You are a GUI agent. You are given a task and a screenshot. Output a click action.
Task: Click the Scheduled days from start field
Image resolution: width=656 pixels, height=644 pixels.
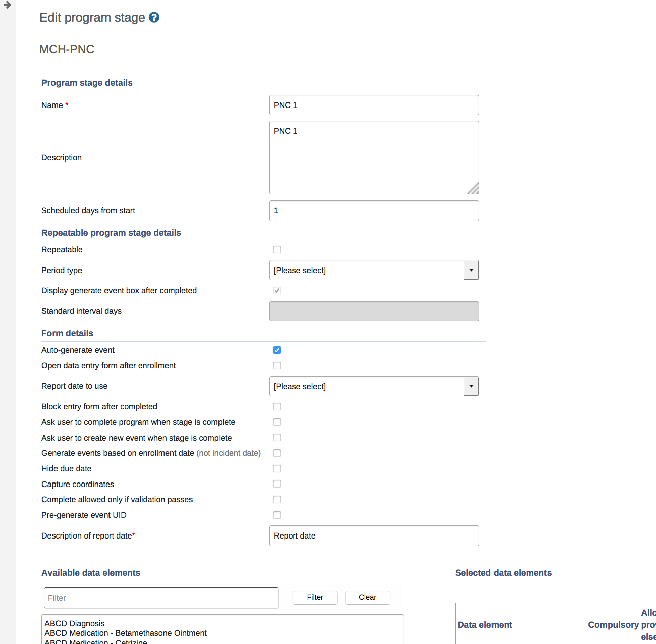(374, 210)
